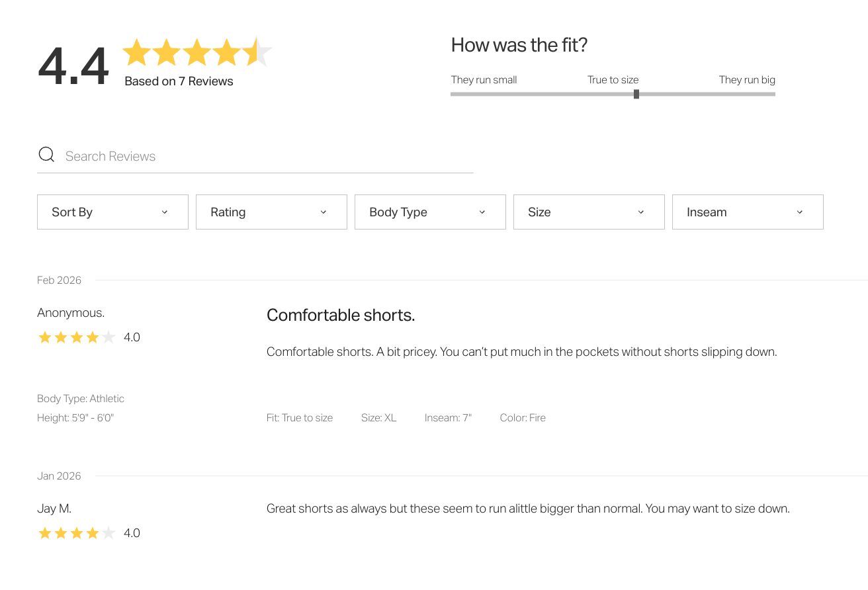Click the first star under Anonymous
This screenshot has width=868, height=590.
45,337
